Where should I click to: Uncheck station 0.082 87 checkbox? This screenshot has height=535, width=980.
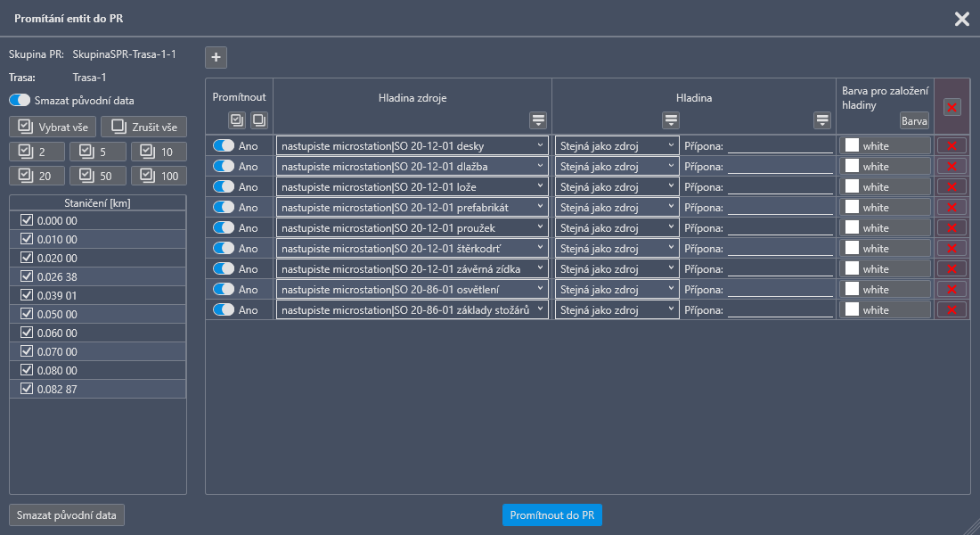(x=27, y=389)
